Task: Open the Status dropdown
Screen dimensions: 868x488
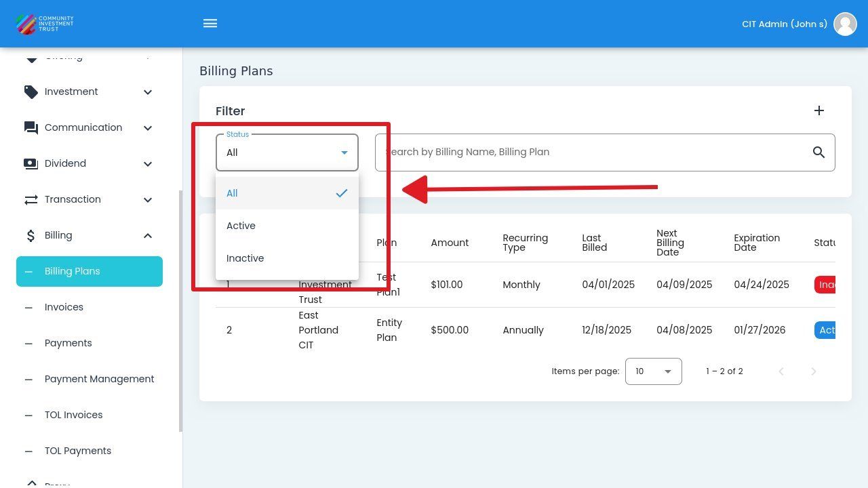Action: pos(286,152)
